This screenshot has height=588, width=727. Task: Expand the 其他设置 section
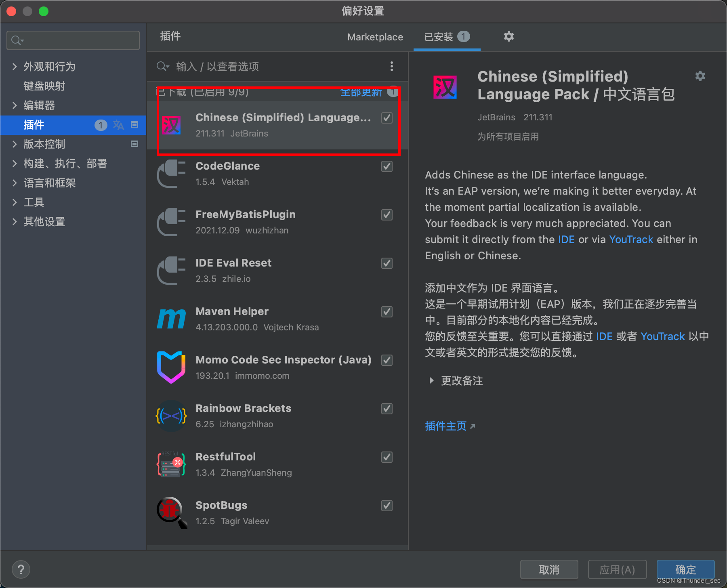click(15, 222)
